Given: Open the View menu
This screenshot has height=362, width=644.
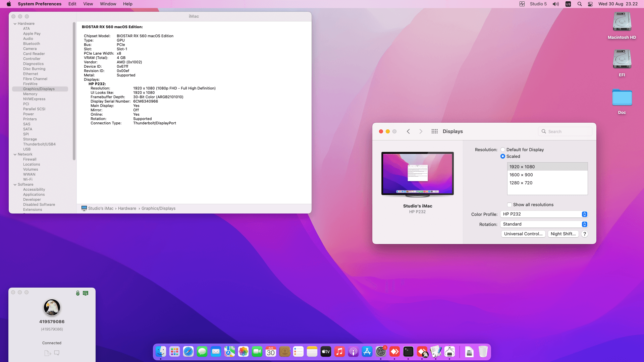Looking at the screenshot, I should click(x=88, y=4).
